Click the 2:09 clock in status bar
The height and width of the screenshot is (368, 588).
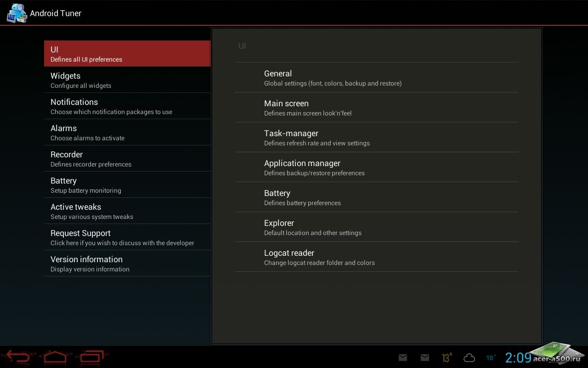click(518, 357)
